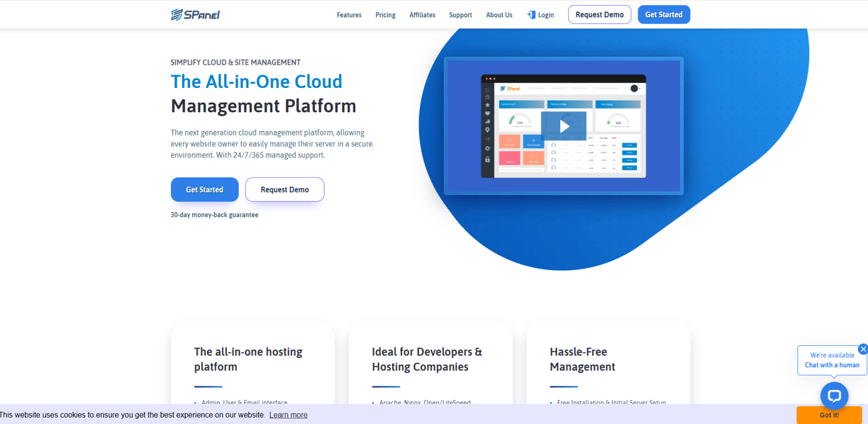Screen dimensions: 868x424
Task: Click the hero Get Started button
Action: click(204, 189)
